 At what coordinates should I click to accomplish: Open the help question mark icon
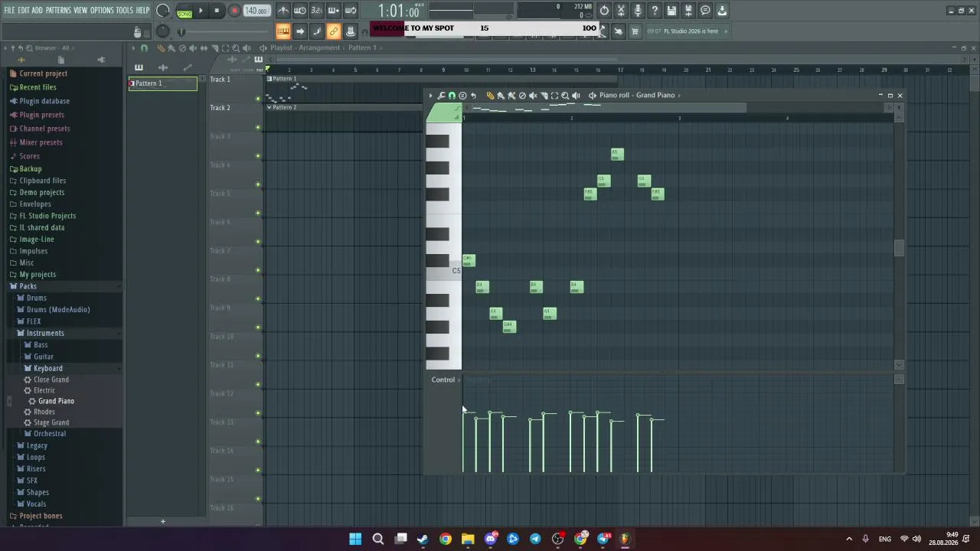[x=655, y=11]
